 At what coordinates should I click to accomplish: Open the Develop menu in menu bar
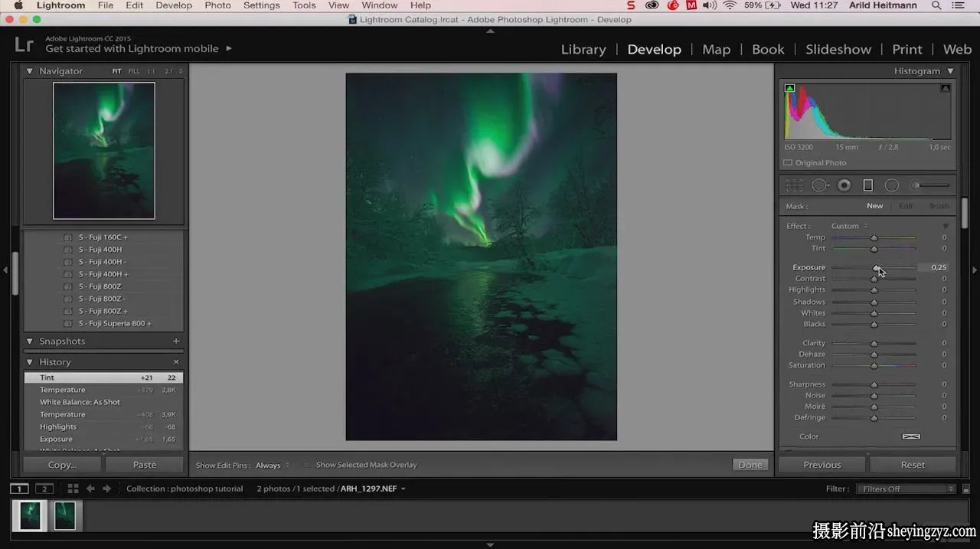point(174,5)
